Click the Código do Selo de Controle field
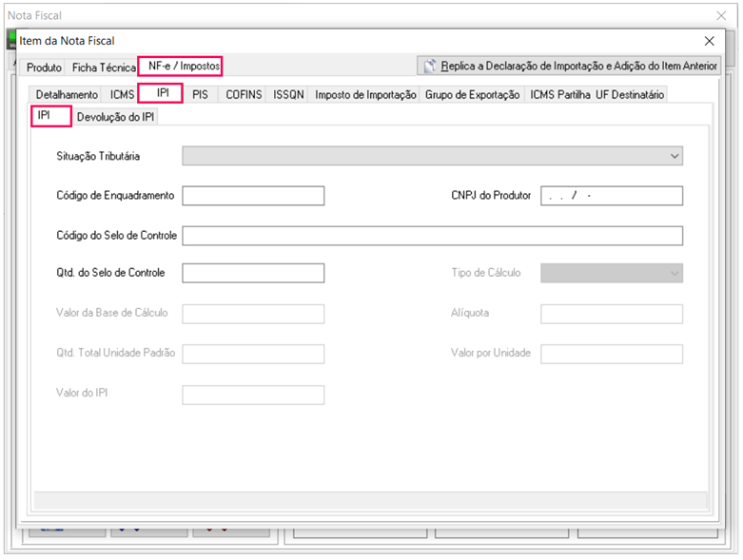 tap(433, 236)
